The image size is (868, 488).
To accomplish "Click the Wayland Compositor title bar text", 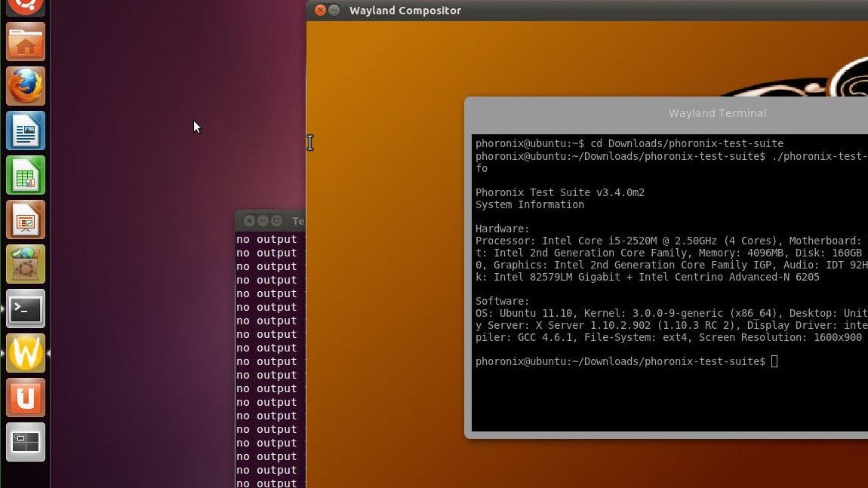I will [x=405, y=11].
